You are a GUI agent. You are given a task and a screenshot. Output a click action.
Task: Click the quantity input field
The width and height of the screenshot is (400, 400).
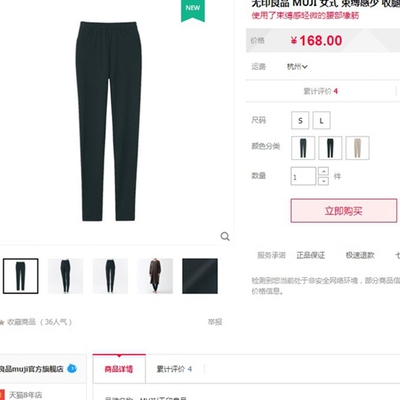pos(303,176)
